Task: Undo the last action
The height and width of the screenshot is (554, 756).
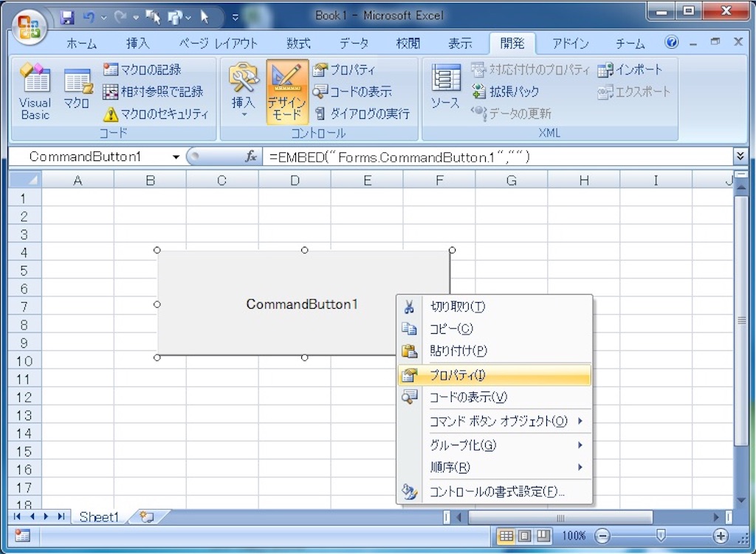Action: click(89, 18)
